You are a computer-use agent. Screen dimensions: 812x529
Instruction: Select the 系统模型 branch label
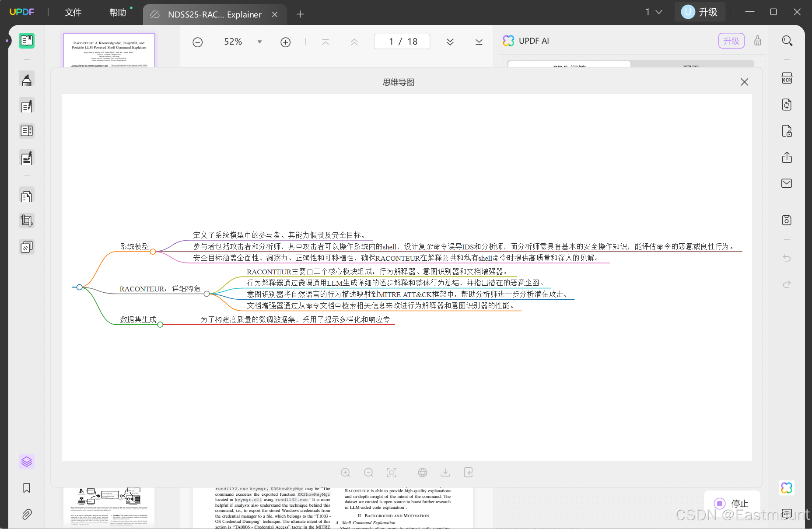coord(135,246)
